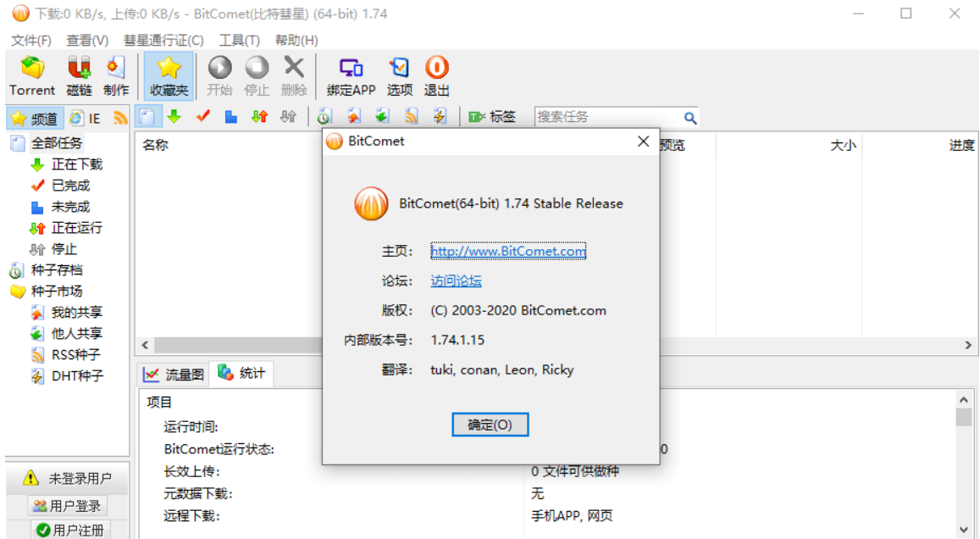Click the torrent archive clock icon in filter toolbar
980x539 pixels.
pos(324,117)
